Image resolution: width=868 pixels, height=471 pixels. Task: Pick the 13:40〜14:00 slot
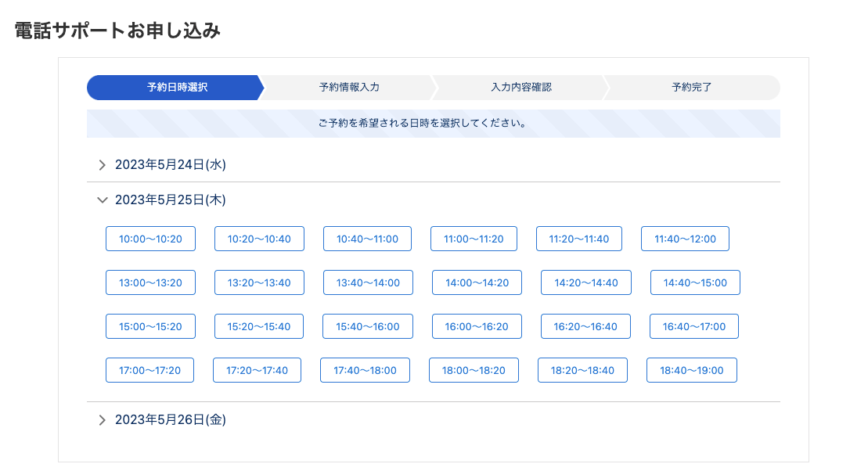tap(368, 282)
